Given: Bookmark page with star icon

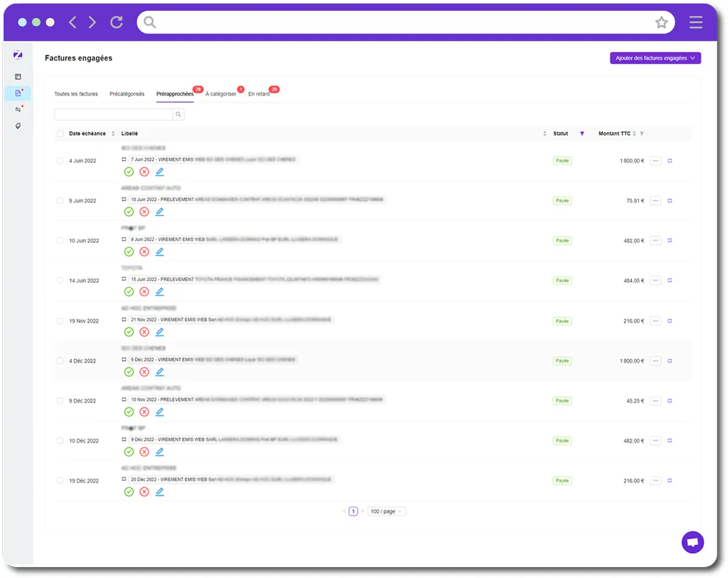Looking at the screenshot, I should (661, 22).
